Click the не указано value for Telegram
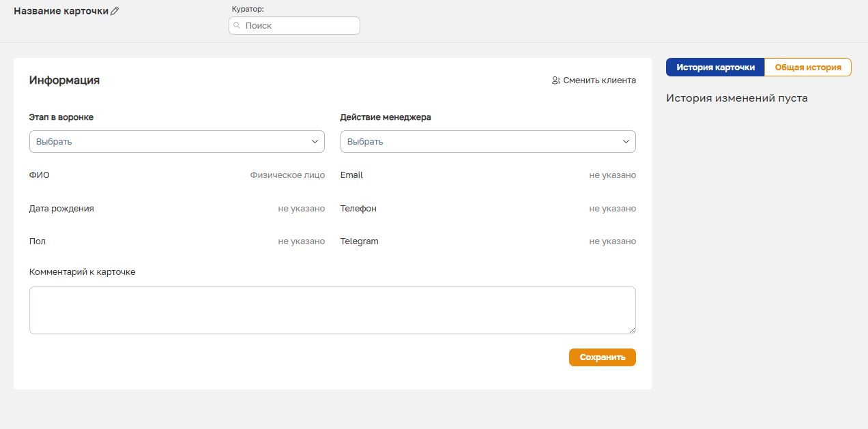Viewport: 868px width, 429px height. click(x=612, y=241)
